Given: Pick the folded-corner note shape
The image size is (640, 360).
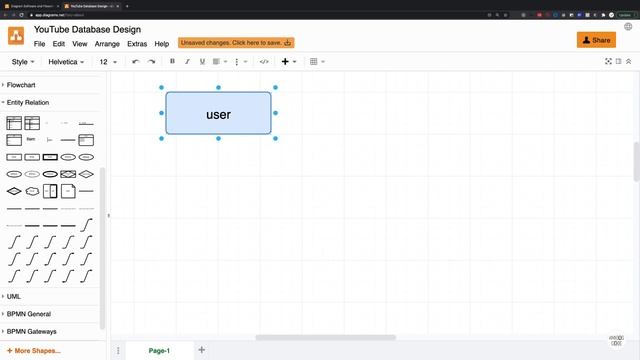Looking at the screenshot, I should pyautogui.click(x=68, y=191).
